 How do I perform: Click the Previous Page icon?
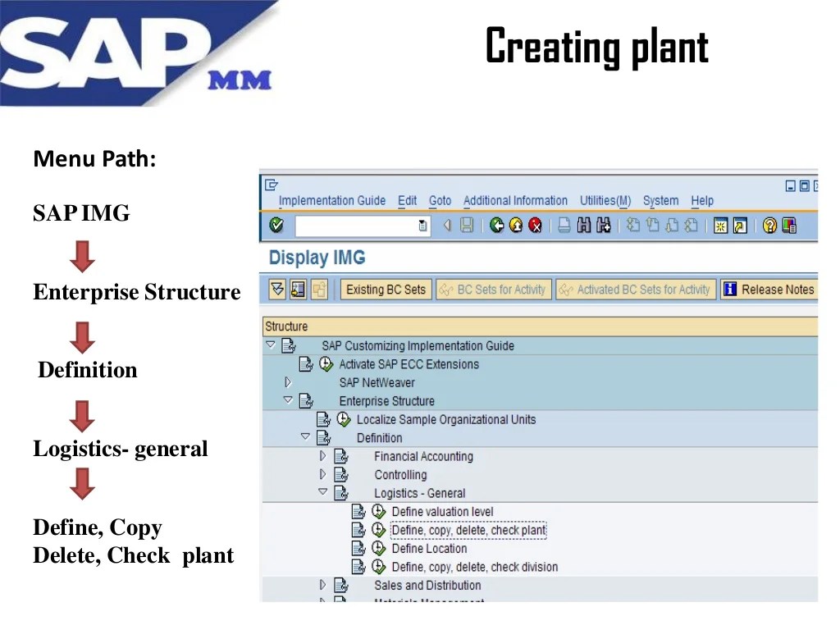652,226
